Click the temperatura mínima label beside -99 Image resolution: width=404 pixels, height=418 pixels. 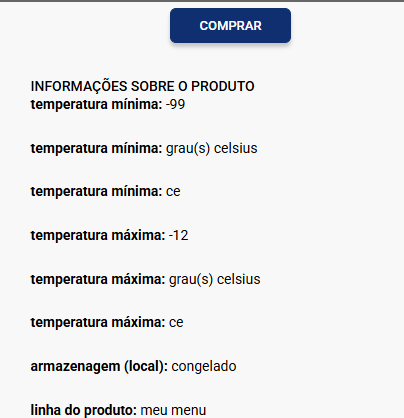(x=96, y=104)
